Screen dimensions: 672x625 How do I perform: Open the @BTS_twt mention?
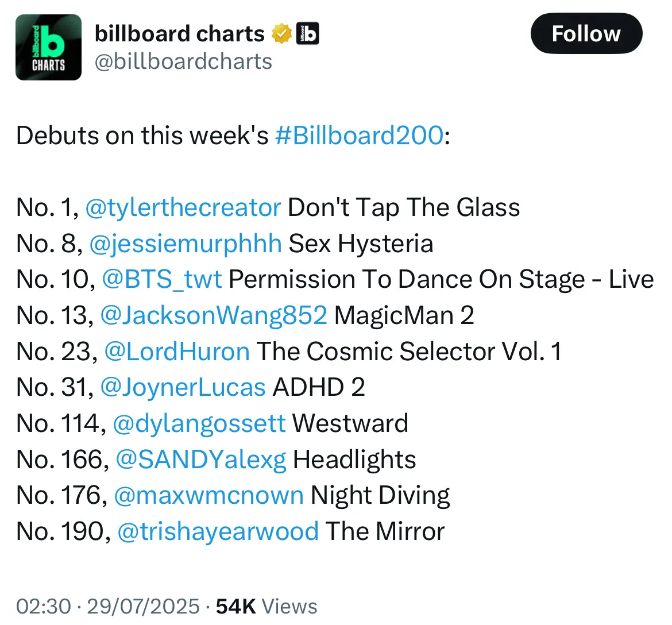coord(161,280)
